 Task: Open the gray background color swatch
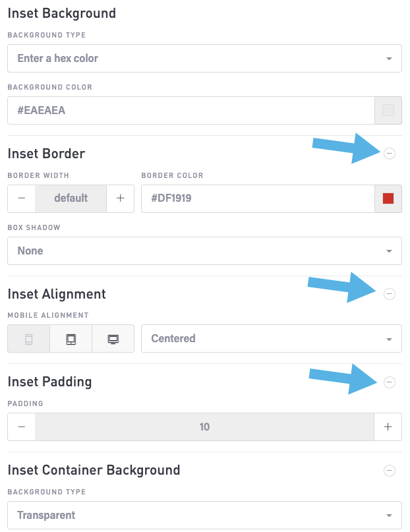[x=388, y=110]
